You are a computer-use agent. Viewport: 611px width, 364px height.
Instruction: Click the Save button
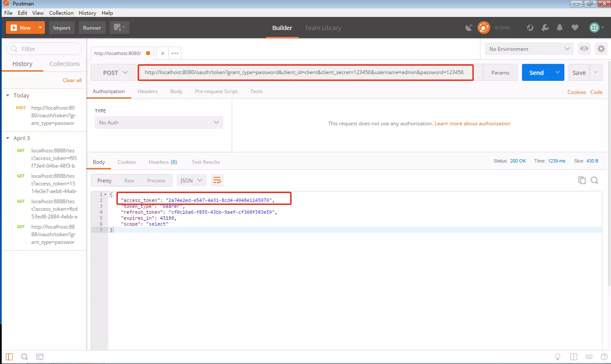point(579,72)
